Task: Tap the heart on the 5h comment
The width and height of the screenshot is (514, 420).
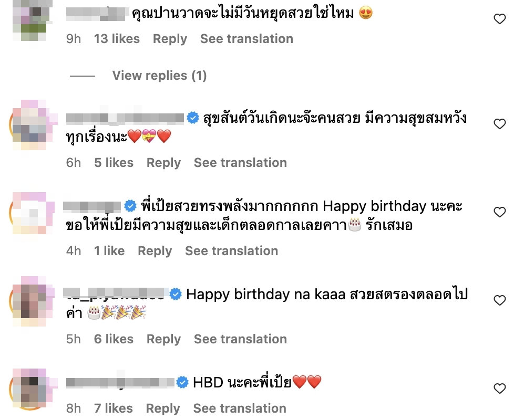Action: pyautogui.click(x=500, y=300)
